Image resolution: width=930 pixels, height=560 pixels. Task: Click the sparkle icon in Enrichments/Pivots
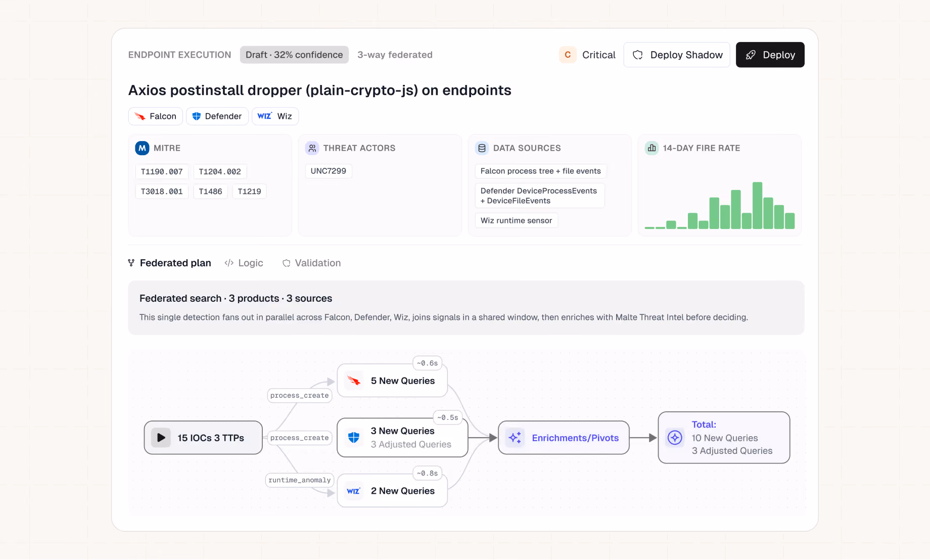pos(515,438)
